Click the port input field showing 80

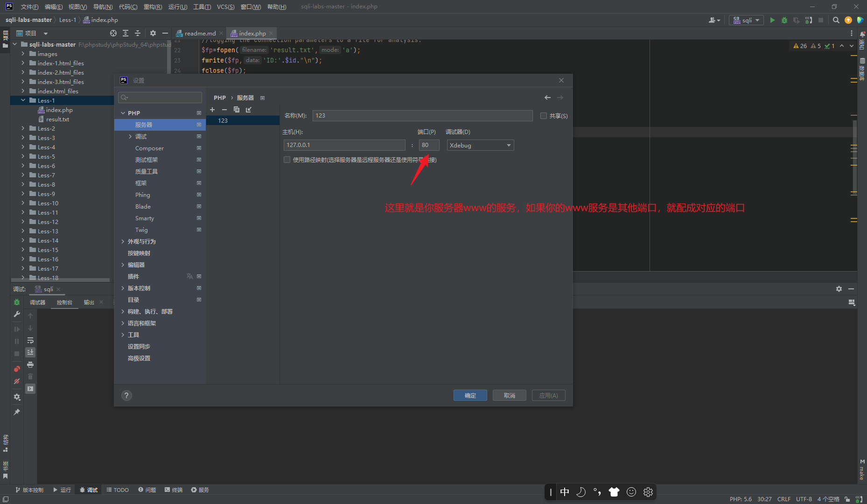pyautogui.click(x=429, y=145)
